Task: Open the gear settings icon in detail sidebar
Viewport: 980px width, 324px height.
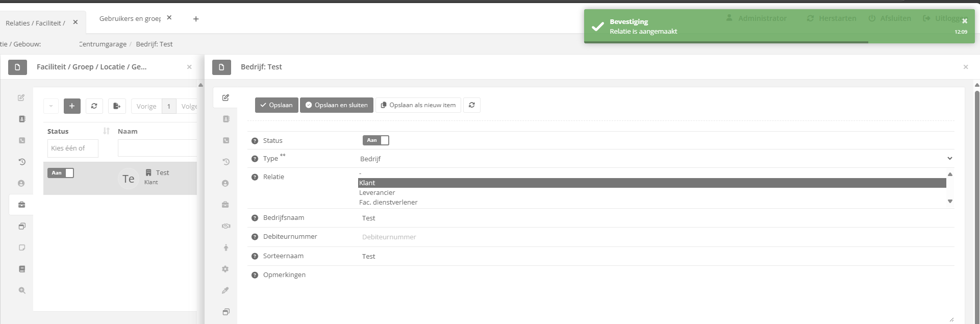Action: pyautogui.click(x=225, y=269)
